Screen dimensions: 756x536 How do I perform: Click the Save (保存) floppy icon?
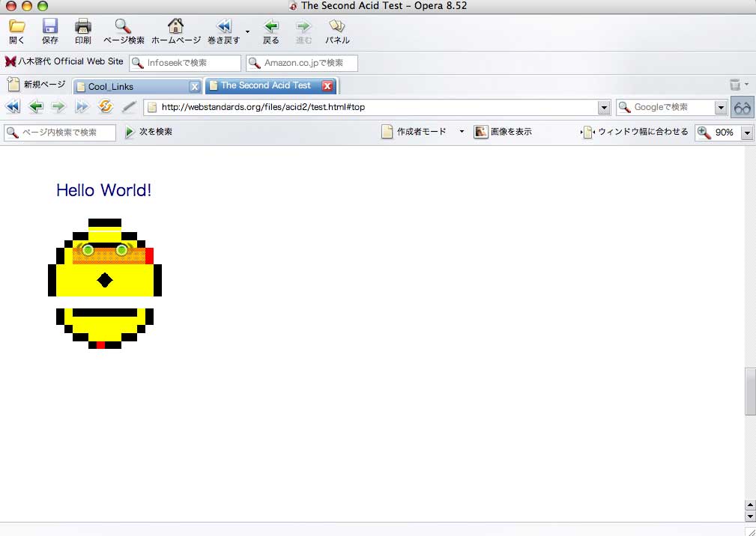point(49,26)
